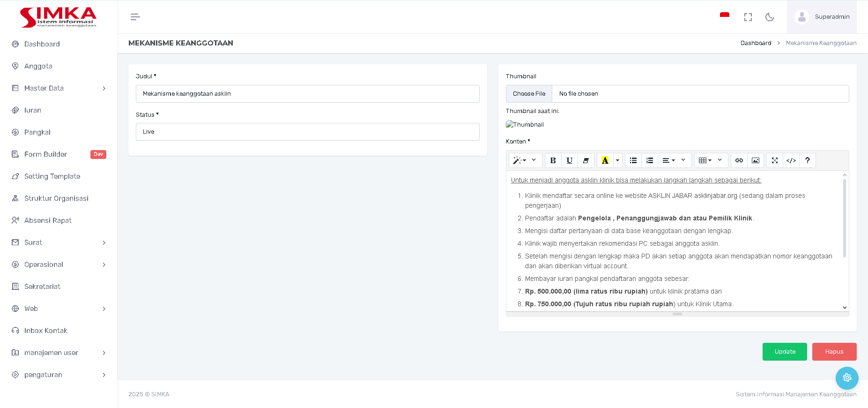Switch editor to code view
Image resolution: width=868 pixels, height=408 pixels.
click(x=791, y=160)
